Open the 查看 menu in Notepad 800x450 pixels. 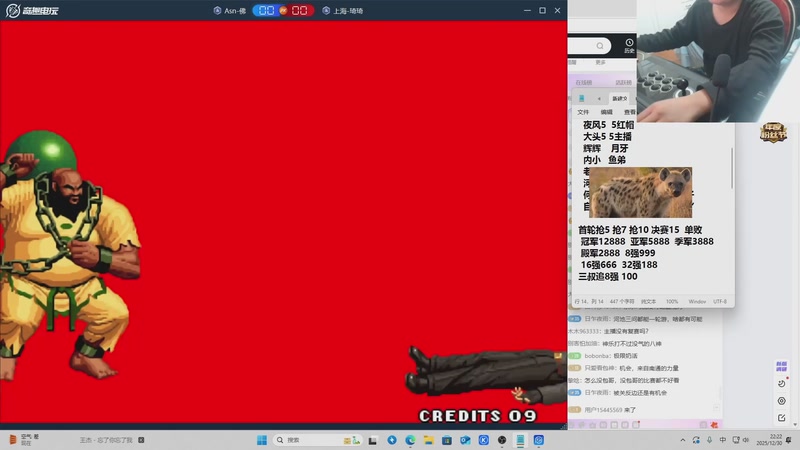(x=630, y=112)
